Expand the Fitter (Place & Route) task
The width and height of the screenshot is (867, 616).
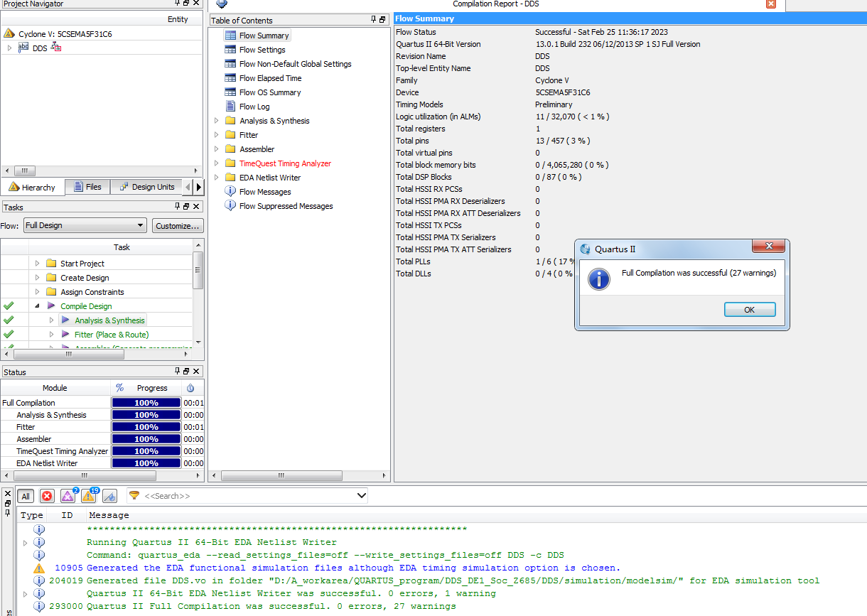coord(51,335)
